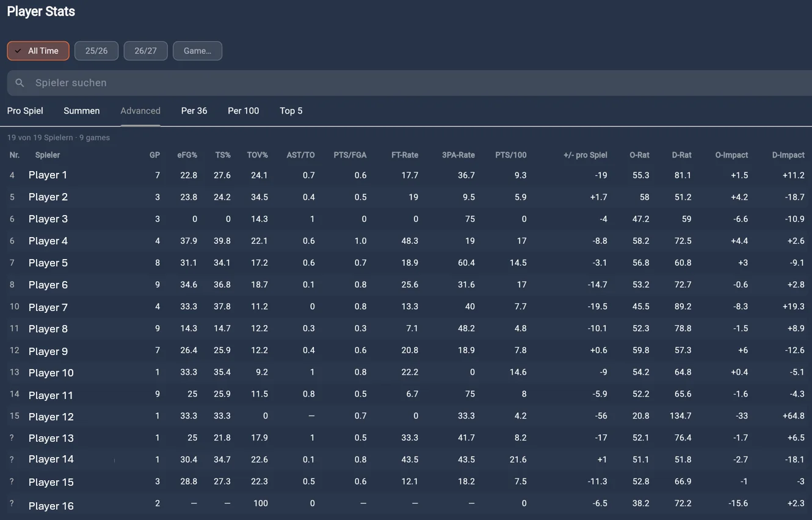The image size is (812, 520).
Task: Open the Game… filter chip
Action: click(x=197, y=51)
